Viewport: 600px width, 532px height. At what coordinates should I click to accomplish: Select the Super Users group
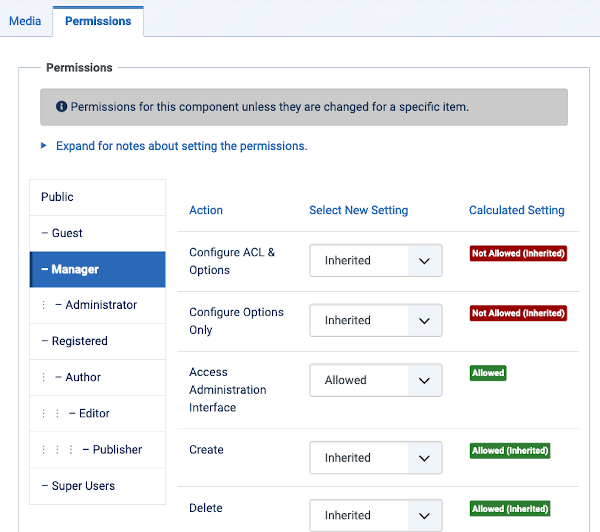coord(98,486)
